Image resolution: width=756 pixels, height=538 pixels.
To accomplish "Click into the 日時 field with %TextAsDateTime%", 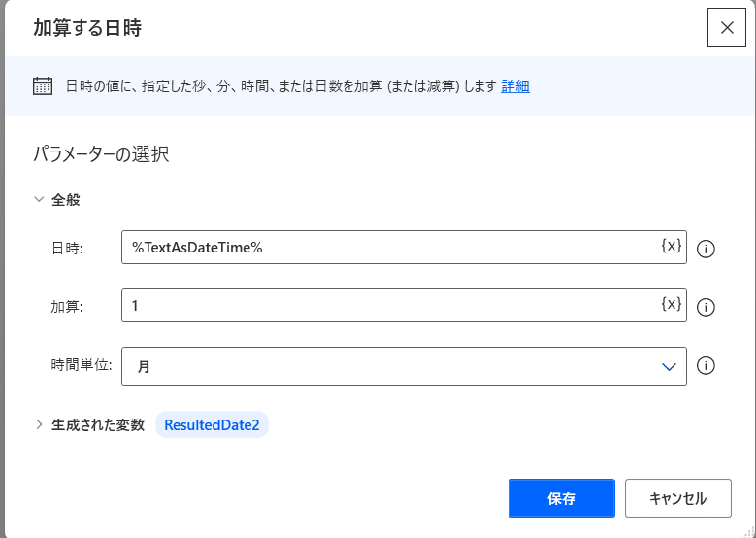I will tap(404, 247).
